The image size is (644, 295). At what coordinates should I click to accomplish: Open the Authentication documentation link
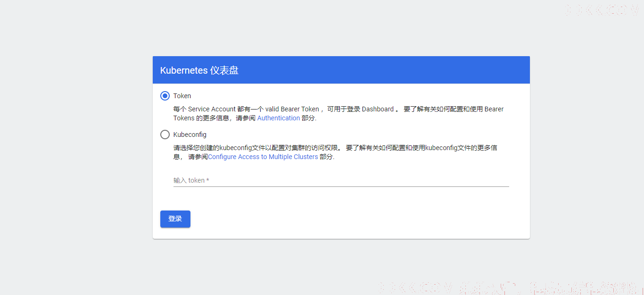click(x=279, y=118)
